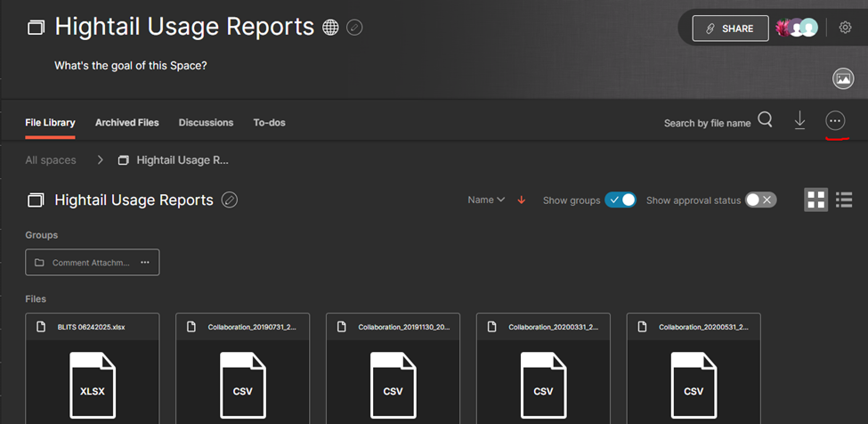Click What's the goal of this Space? description
868x424 pixels.
pos(131,66)
